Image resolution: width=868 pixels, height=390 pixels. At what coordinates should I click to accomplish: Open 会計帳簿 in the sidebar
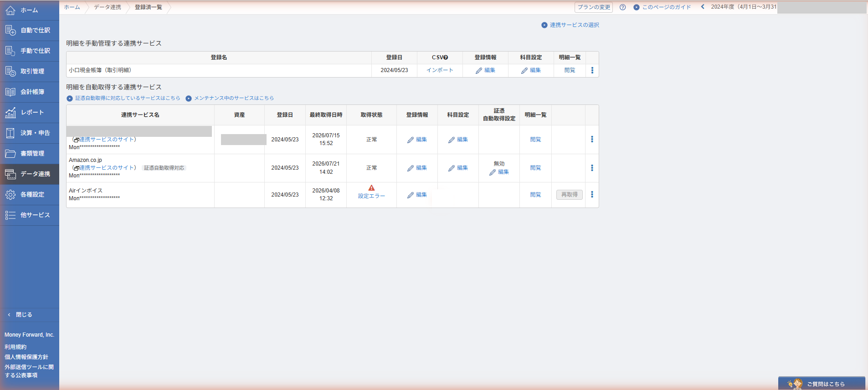[30, 92]
